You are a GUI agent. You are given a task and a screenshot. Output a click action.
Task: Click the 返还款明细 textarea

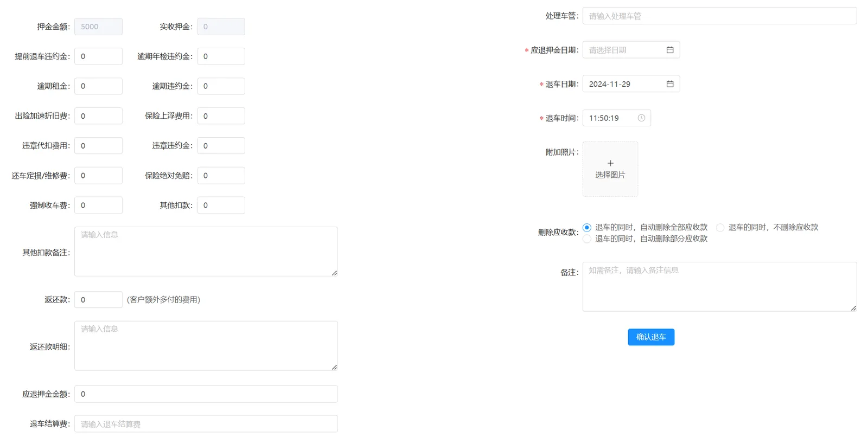point(206,346)
